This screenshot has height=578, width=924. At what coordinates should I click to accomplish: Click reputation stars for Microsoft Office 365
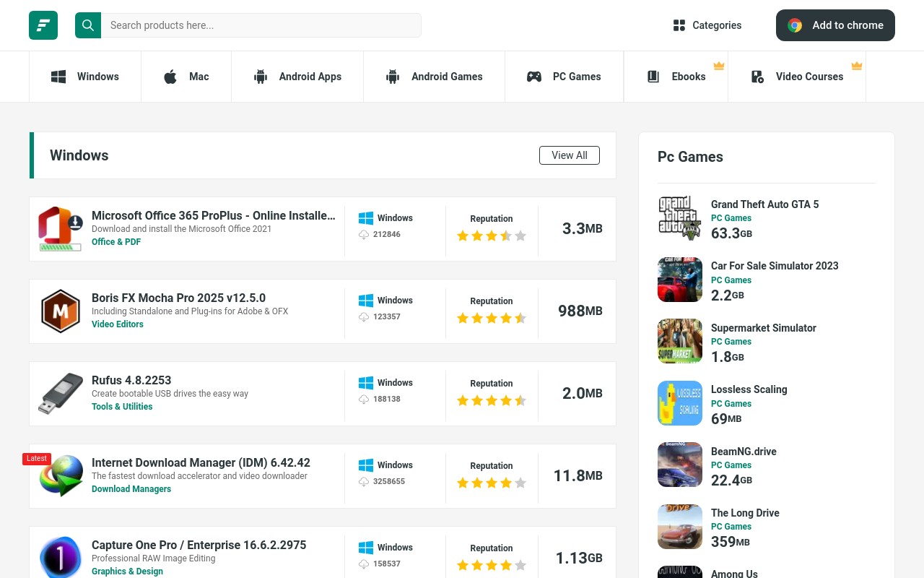coord(492,236)
